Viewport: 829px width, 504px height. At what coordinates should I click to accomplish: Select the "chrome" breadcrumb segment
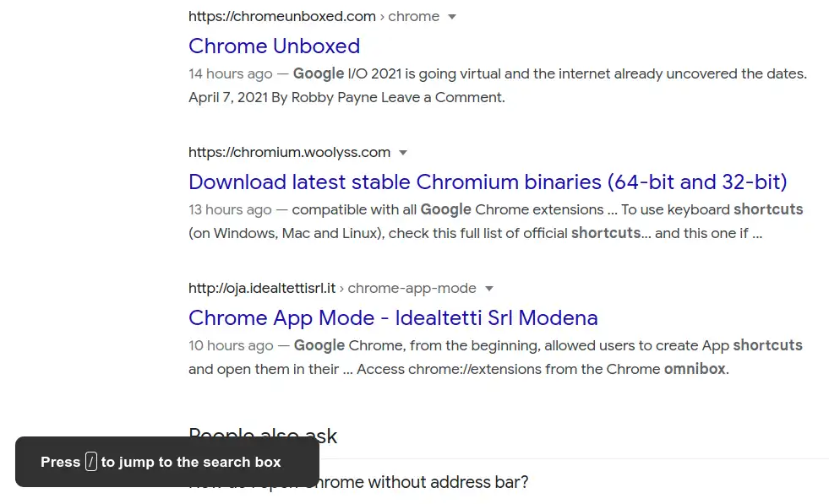[413, 16]
